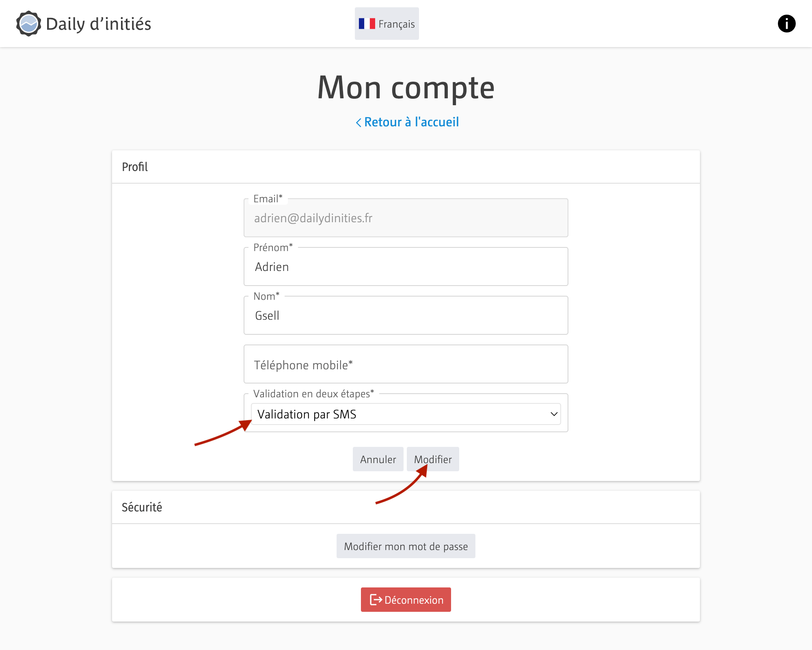This screenshot has width=812, height=650.
Task: Click Modifier mon mot de passe
Action: tap(406, 546)
